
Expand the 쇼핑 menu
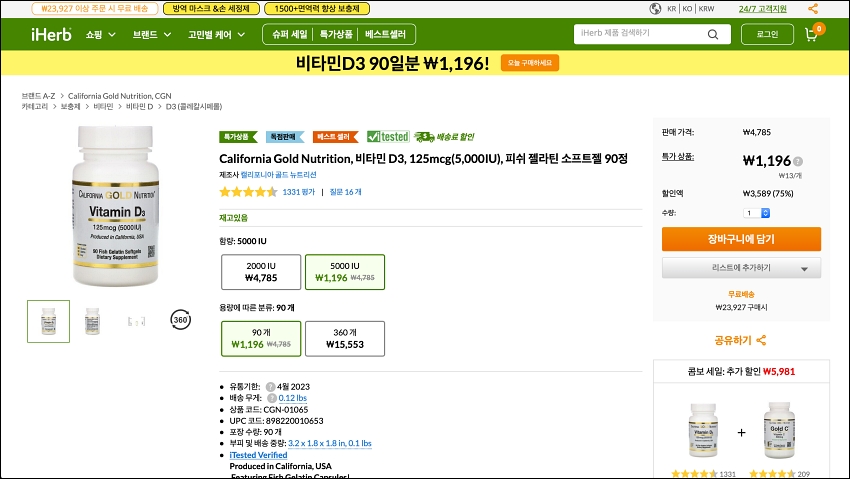[x=101, y=35]
